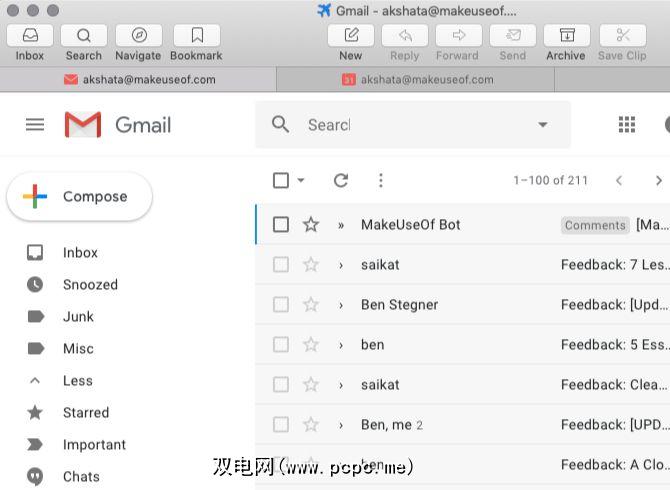Open the Snoozed folder
670x490 pixels.
[90, 285]
